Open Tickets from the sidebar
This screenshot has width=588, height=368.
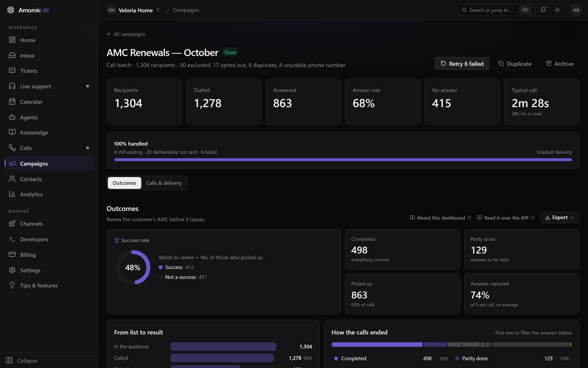(49, 71)
